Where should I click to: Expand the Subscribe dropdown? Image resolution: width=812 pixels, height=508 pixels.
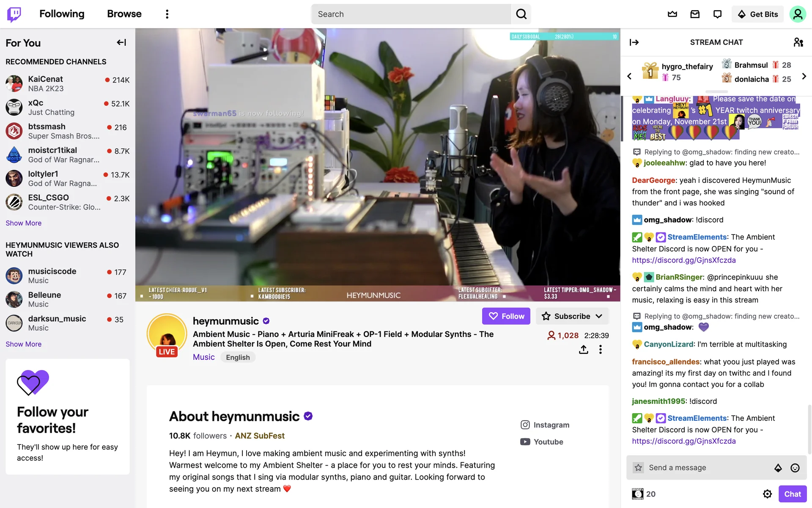(x=572, y=316)
